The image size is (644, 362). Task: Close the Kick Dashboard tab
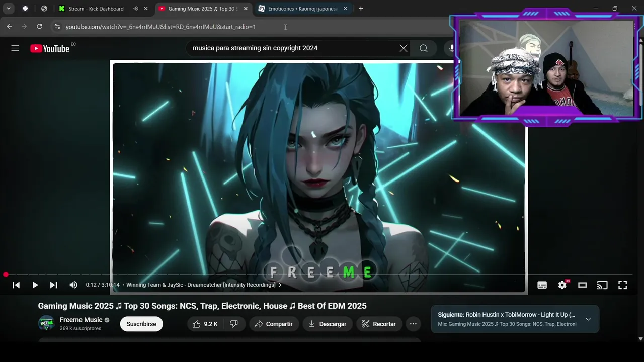[x=146, y=9]
